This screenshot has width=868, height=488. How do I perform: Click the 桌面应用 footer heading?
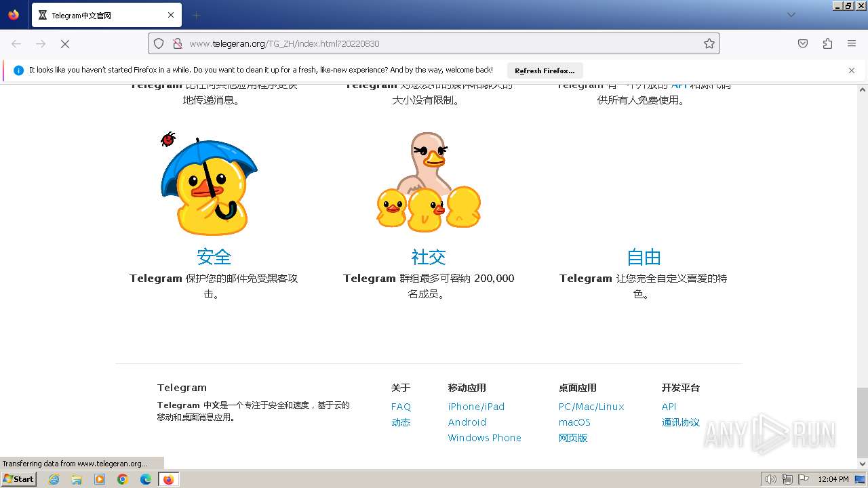577,388
